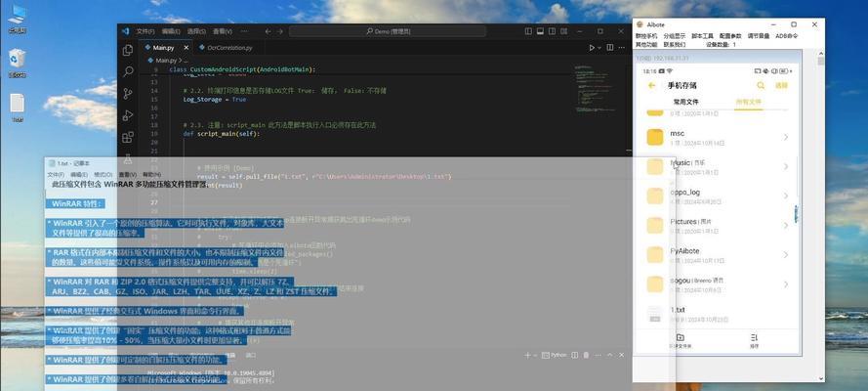This screenshot has height=391, width=868.
Task: Click the back arrow in phone file manager
Action: point(651,86)
